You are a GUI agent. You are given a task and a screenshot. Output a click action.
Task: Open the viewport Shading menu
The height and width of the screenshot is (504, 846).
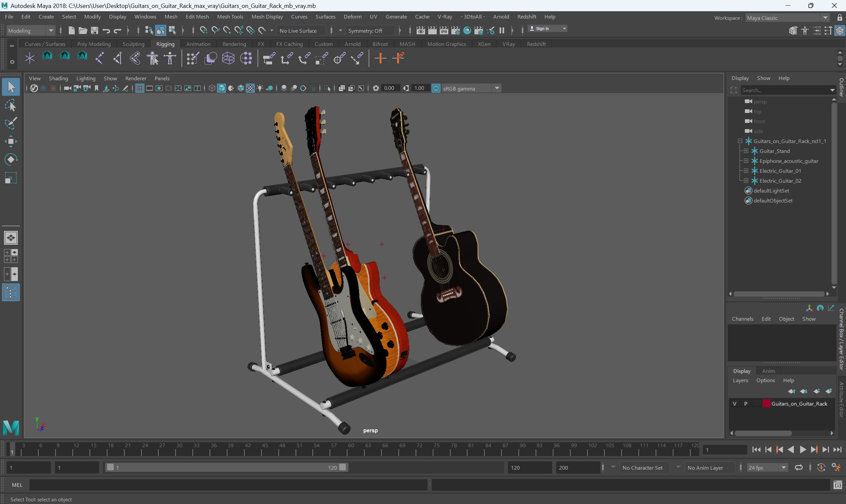tap(58, 79)
